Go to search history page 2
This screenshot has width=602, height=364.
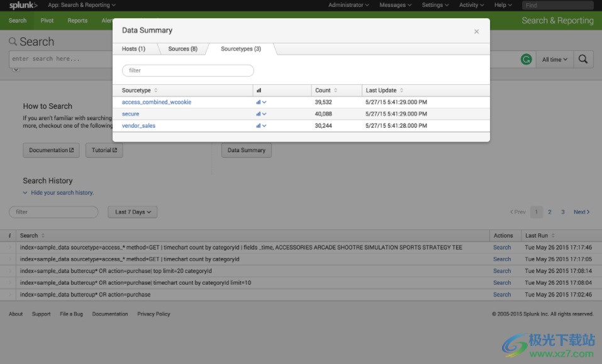tap(550, 212)
